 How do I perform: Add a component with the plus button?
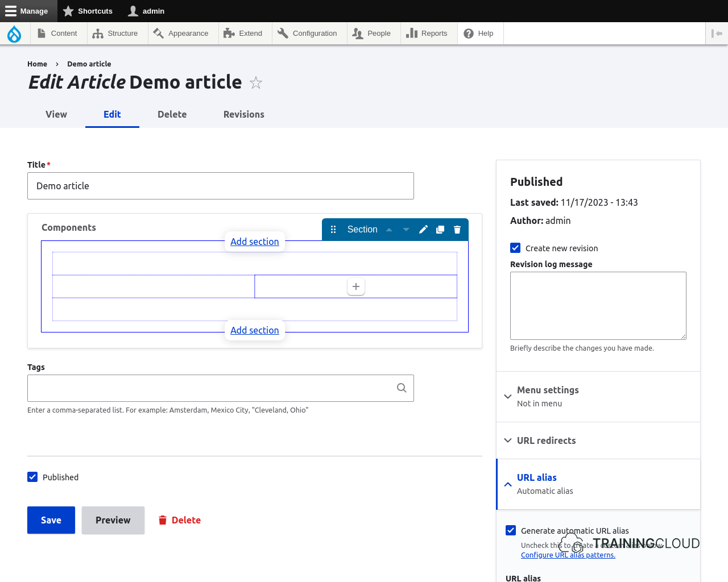coord(356,286)
